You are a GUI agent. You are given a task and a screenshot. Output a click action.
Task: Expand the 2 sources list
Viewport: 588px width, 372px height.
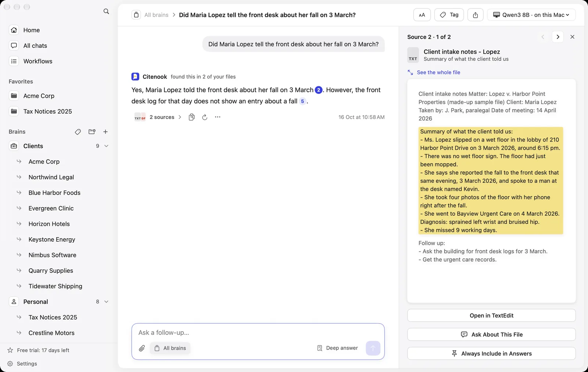coord(158,117)
